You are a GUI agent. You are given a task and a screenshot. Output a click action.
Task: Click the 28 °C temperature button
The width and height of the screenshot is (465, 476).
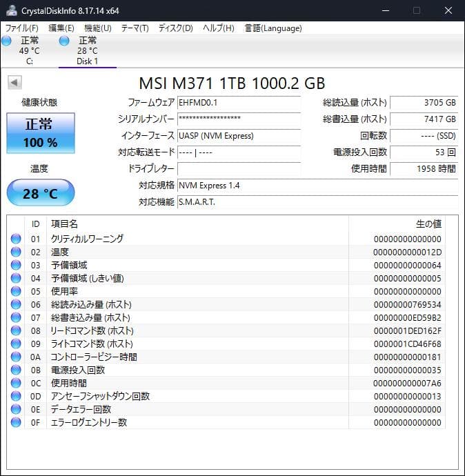tap(41, 192)
